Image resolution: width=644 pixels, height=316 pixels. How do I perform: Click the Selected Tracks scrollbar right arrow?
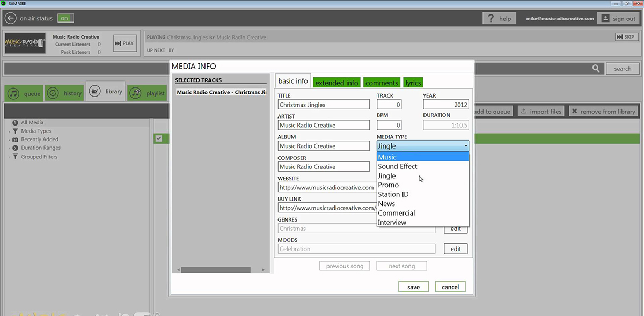[x=264, y=269]
